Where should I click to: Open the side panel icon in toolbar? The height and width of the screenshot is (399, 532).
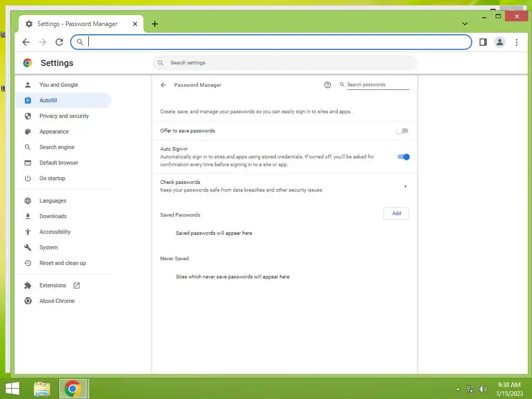483,42
